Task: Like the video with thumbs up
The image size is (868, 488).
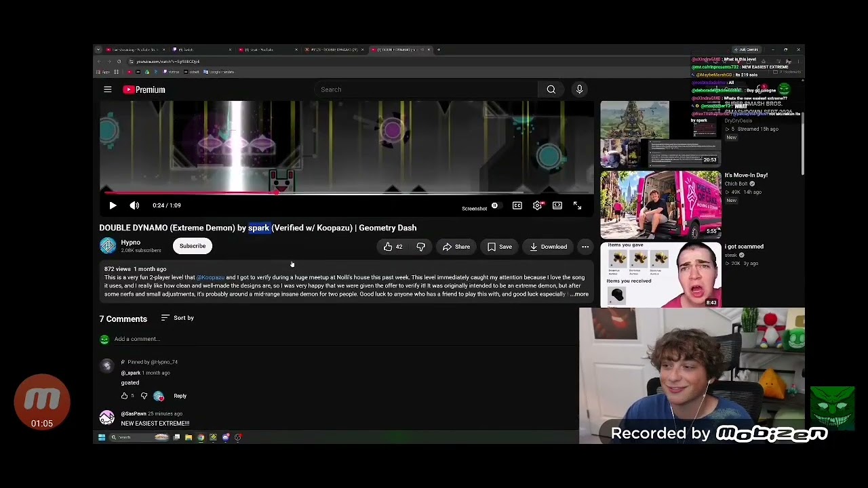Action: pyautogui.click(x=393, y=247)
